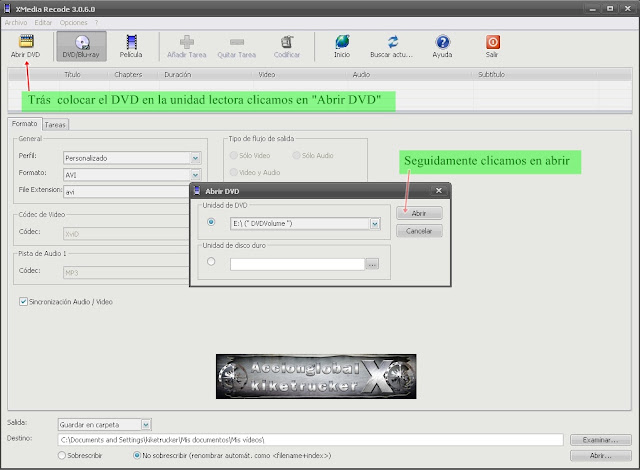The width and height of the screenshot is (640, 470).
Task: Select the Sobrescribir option
Action: (x=62, y=455)
